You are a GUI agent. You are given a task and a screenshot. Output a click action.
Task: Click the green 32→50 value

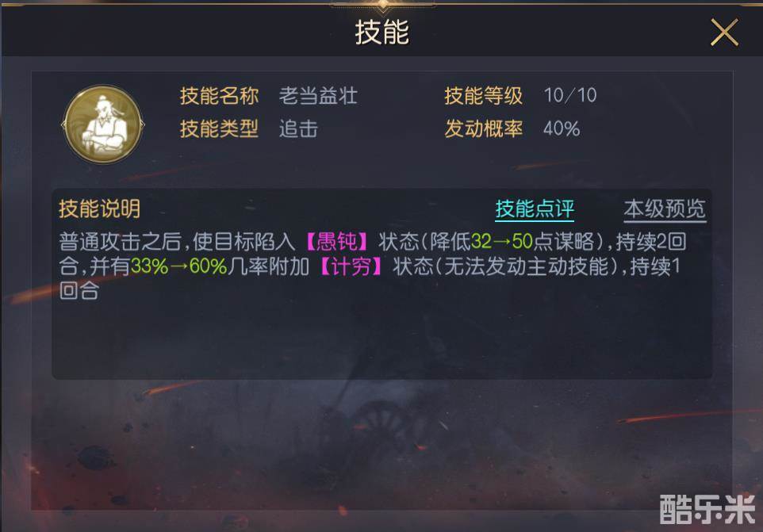point(502,241)
